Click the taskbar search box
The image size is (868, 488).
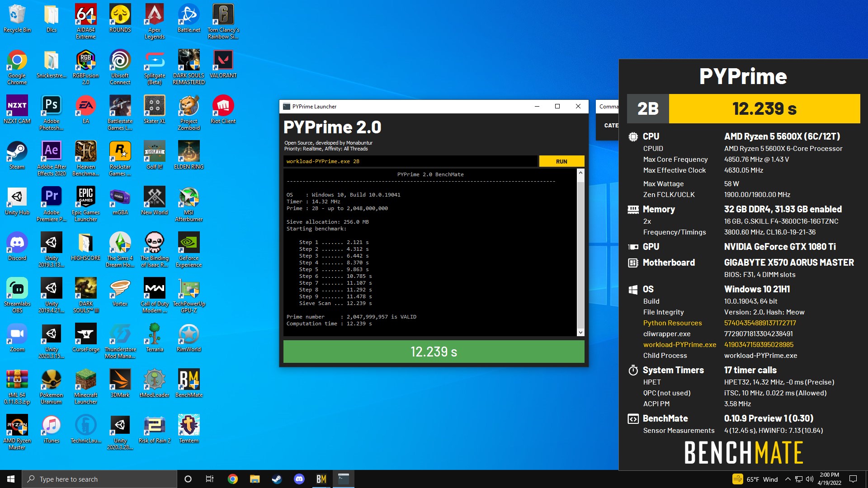click(x=99, y=479)
